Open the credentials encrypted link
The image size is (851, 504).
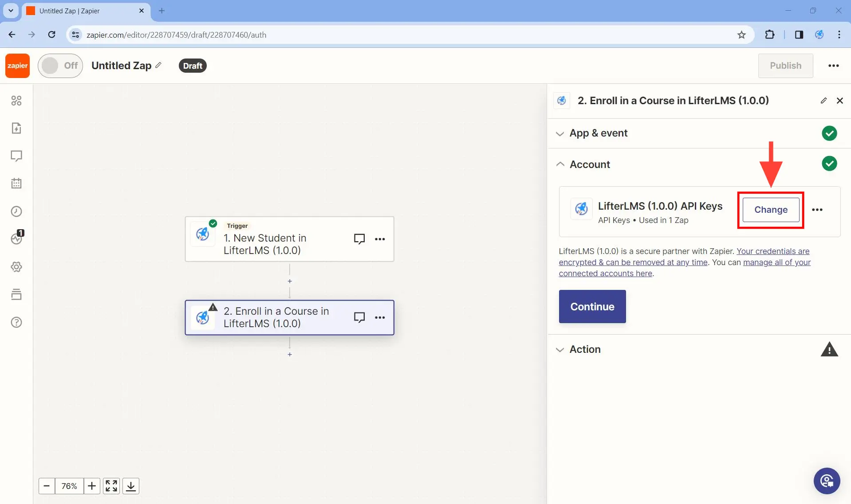[x=684, y=257]
